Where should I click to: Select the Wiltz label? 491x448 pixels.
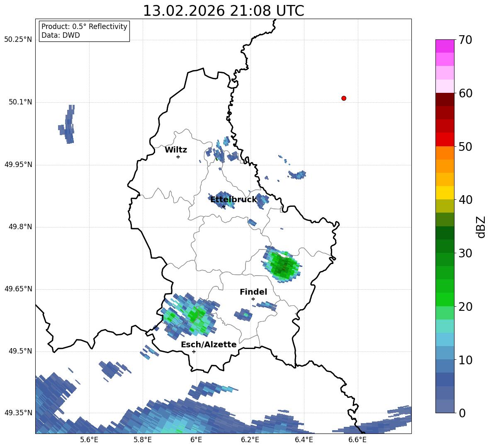click(176, 150)
